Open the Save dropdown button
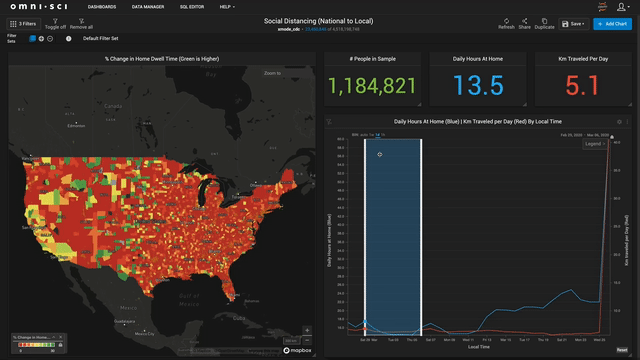The height and width of the screenshot is (360, 640). [573, 24]
